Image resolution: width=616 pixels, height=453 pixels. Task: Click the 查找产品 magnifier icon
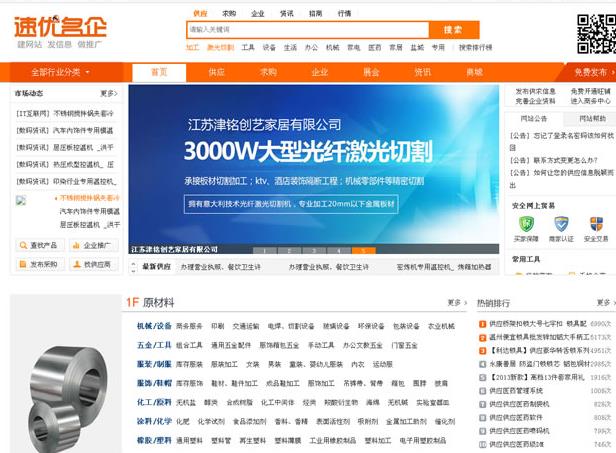coord(23,245)
